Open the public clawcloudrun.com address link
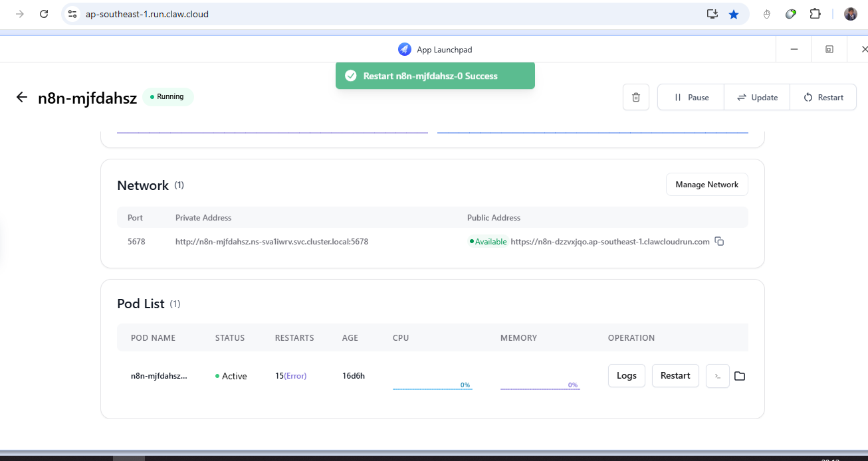This screenshot has height=461, width=868. [x=610, y=242]
